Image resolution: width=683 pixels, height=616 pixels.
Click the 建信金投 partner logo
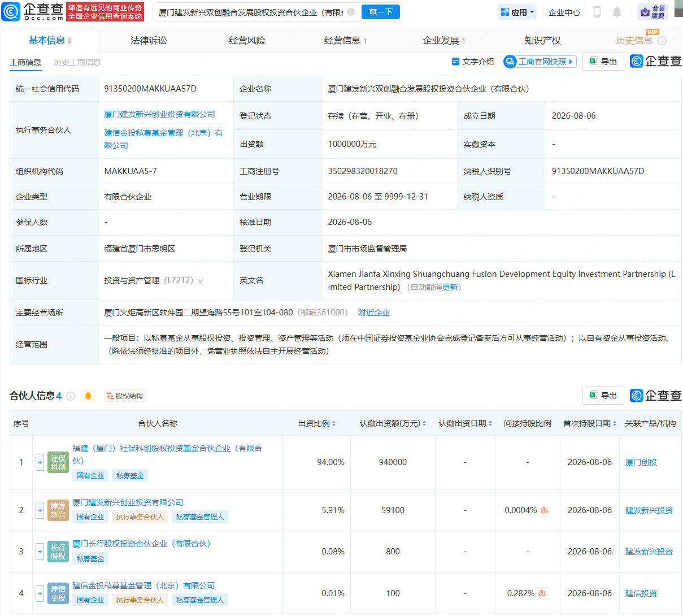click(58, 593)
